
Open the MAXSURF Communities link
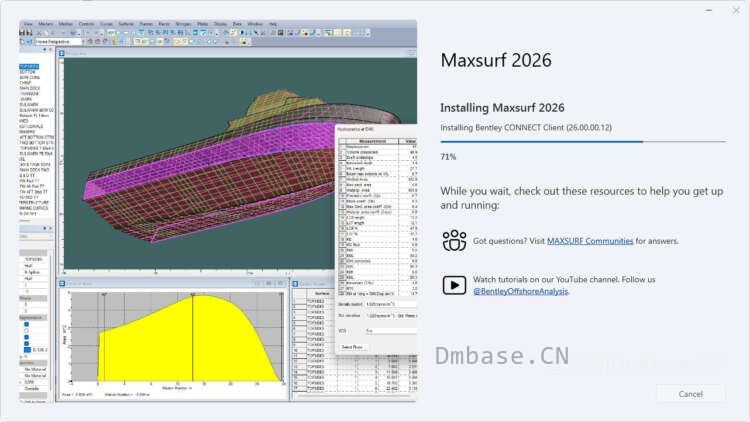point(590,241)
